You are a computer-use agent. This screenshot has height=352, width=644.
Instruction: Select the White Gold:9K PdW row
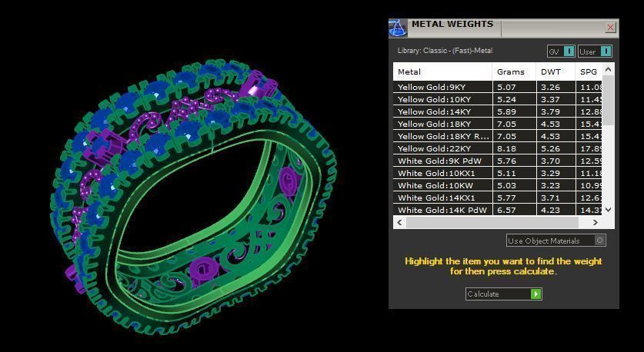498,161
